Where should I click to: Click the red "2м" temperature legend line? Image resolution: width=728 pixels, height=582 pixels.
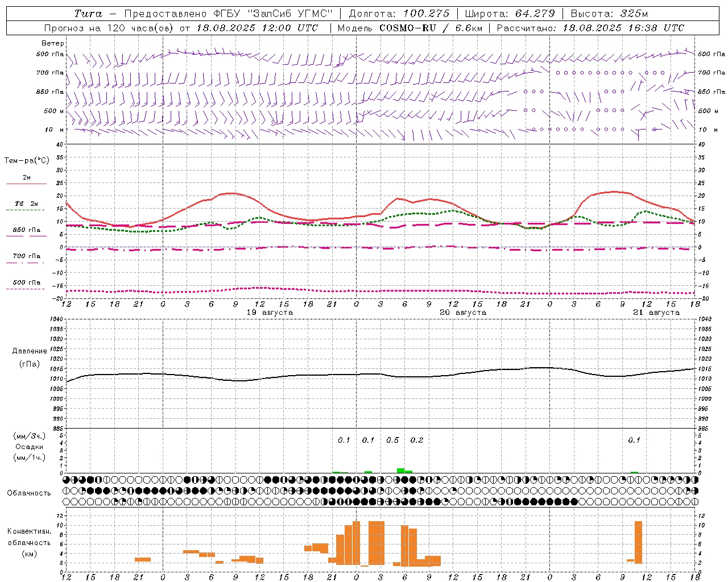click(26, 184)
